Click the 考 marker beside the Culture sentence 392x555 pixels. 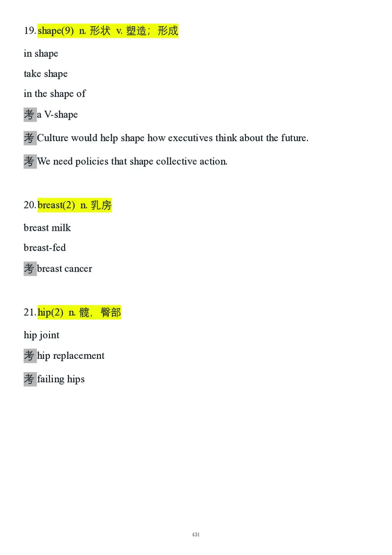pos(30,138)
